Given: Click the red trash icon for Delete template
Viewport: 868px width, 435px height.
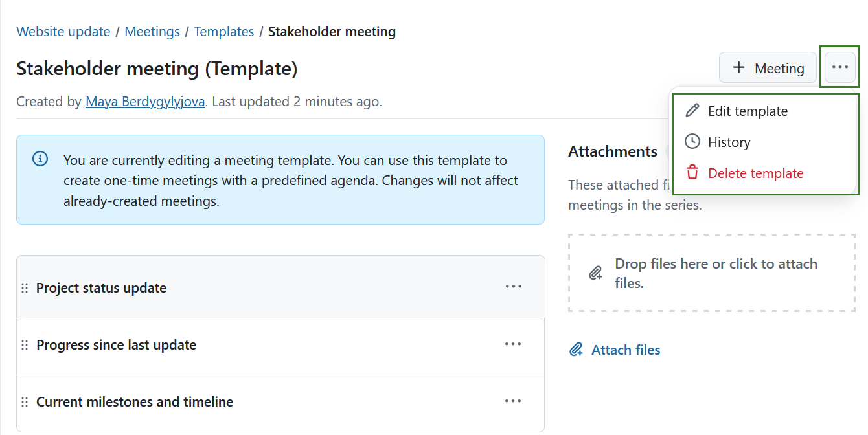Looking at the screenshot, I should (x=692, y=172).
